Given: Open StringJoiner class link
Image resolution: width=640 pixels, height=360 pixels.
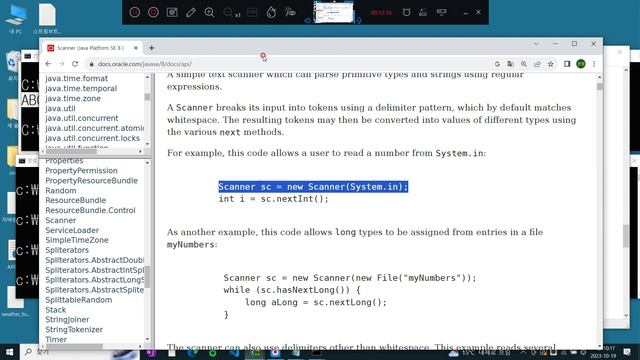Looking at the screenshot, I should click(x=67, y=320).
